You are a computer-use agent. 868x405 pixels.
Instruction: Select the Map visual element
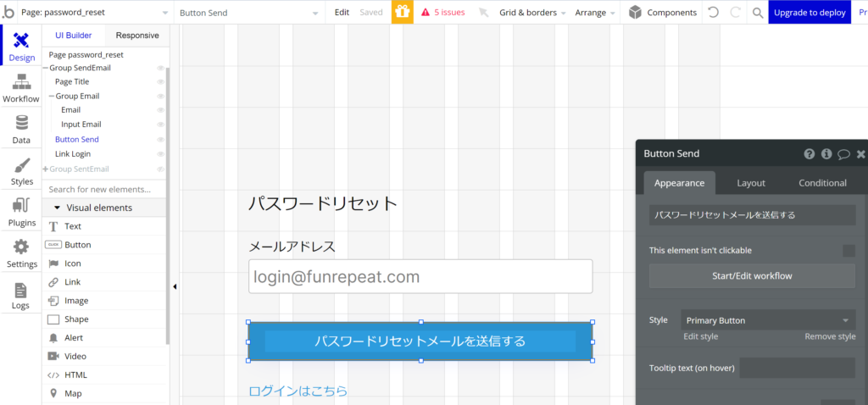tap(105, 393)
